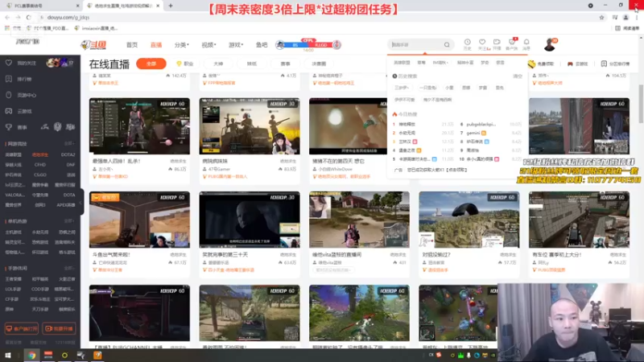Click the search input field

[415, 45]
